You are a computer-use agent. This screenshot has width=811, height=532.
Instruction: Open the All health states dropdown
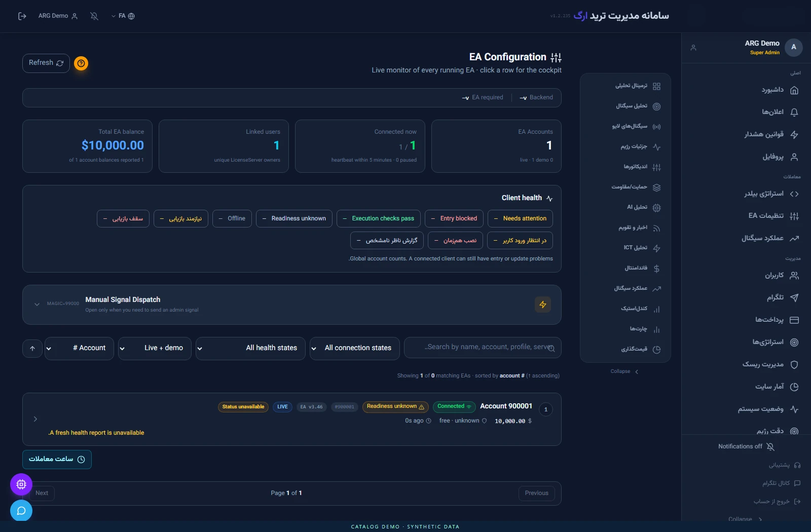tap(250, 349)
